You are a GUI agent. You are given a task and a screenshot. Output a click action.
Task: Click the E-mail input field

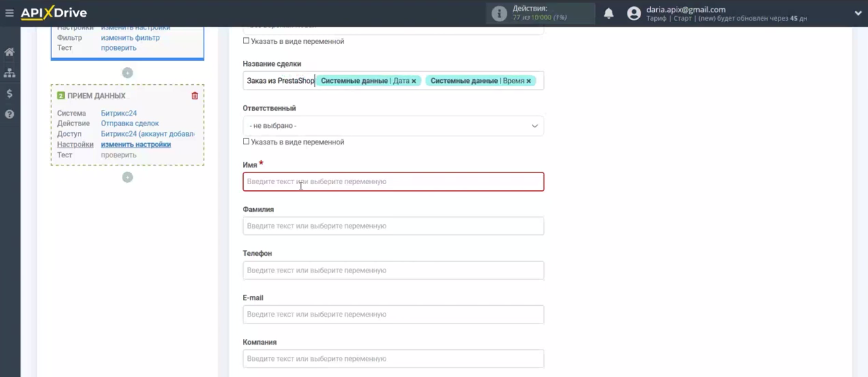click(x=393, y=314)
